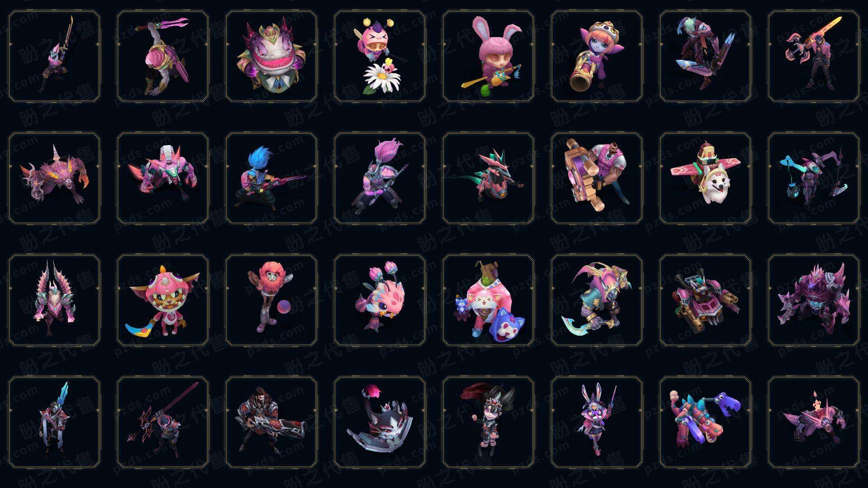
Task: Pick the fluffy pink-haired basketball player tile
Action: 271,300
